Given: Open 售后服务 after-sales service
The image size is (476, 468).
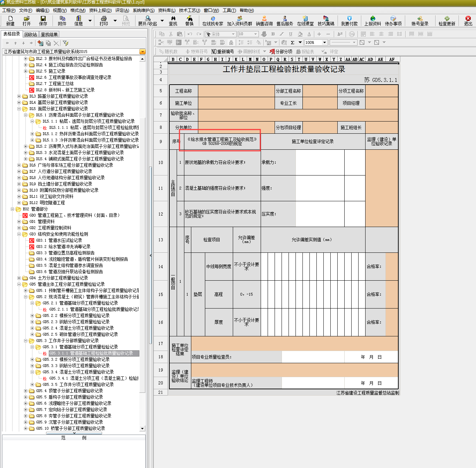Looking at the screenshot, I should [x=285, y=21].
